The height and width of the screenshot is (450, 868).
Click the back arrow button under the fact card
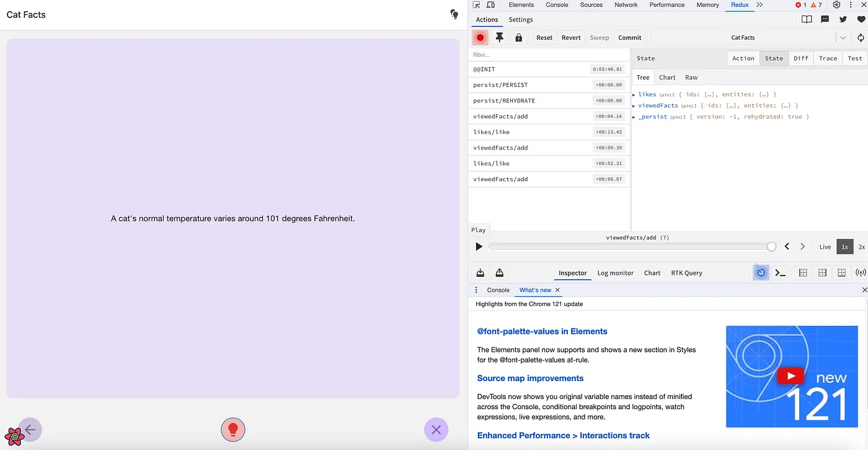(x=30, y=429)
